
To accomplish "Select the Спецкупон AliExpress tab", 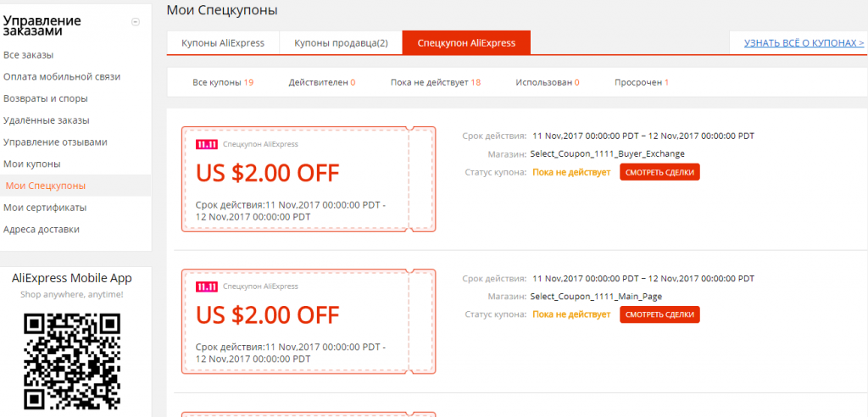I will point(466,43).
